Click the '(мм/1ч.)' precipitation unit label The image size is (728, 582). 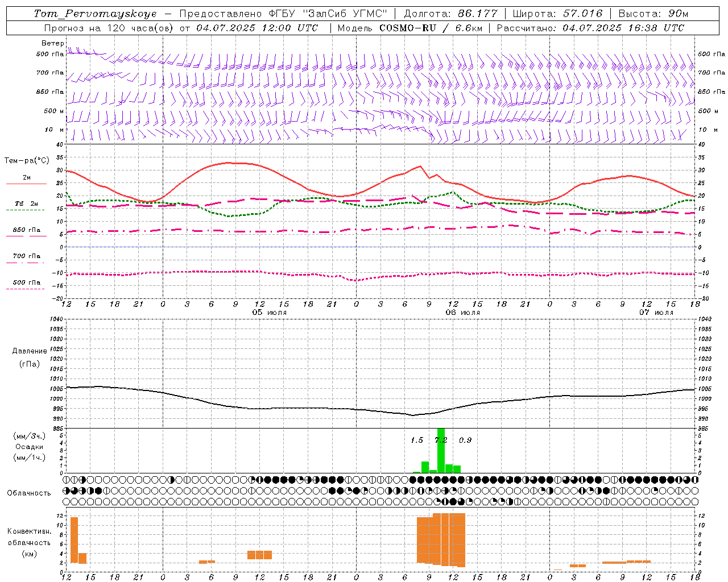tap(29, 458)
